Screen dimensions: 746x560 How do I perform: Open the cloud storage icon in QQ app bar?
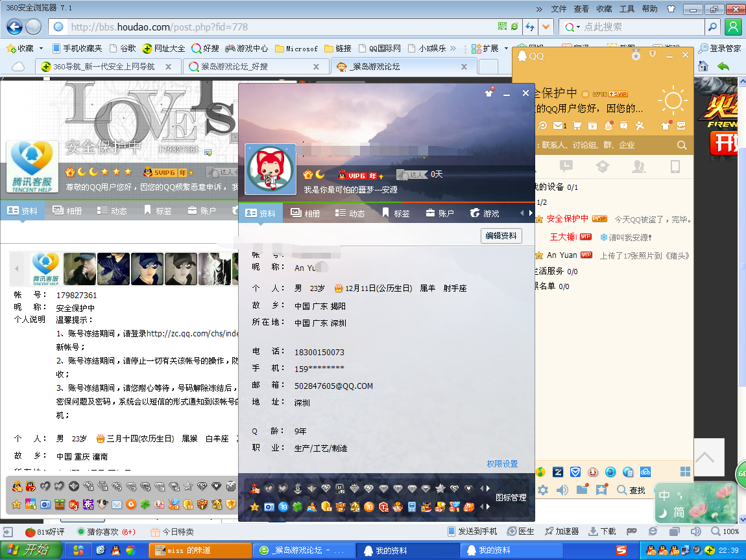[x=645, y=472]
